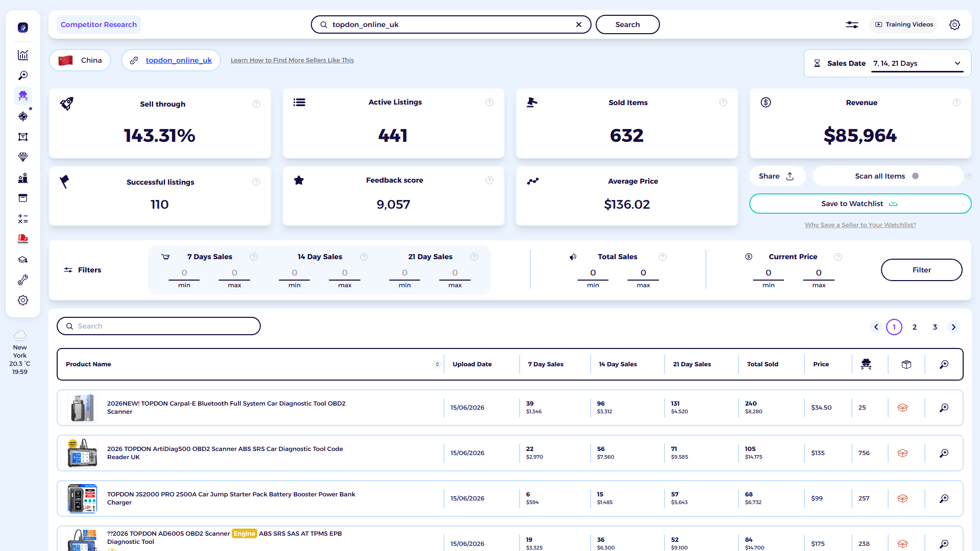
Task: Open the analytics chart icon in sidebar
Action: 23,55
